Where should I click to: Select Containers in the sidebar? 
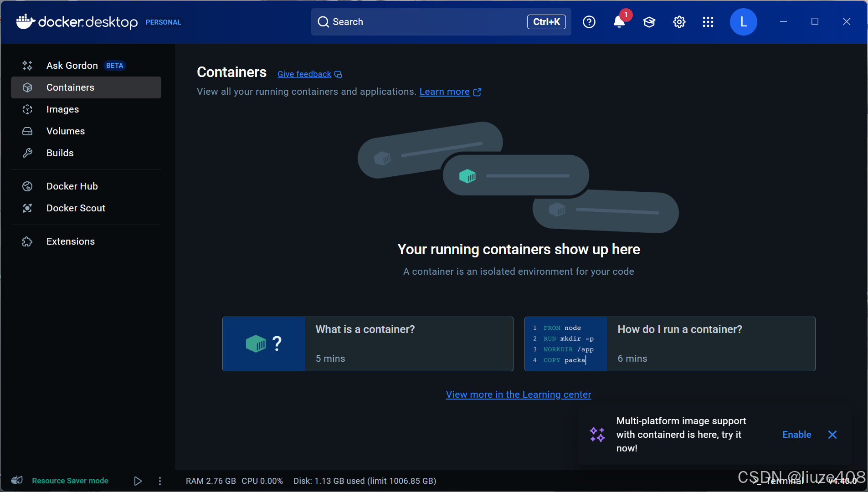click(x=86, y=87)
